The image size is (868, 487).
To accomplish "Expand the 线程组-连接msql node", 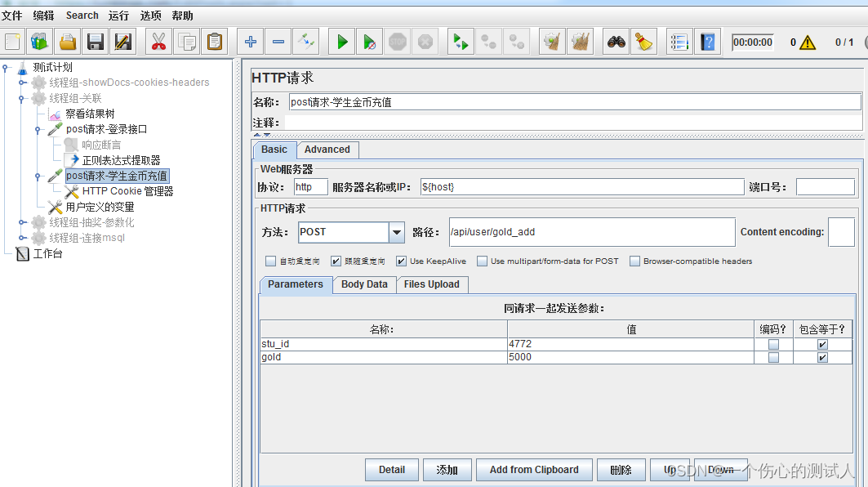I will click(22, 238).
